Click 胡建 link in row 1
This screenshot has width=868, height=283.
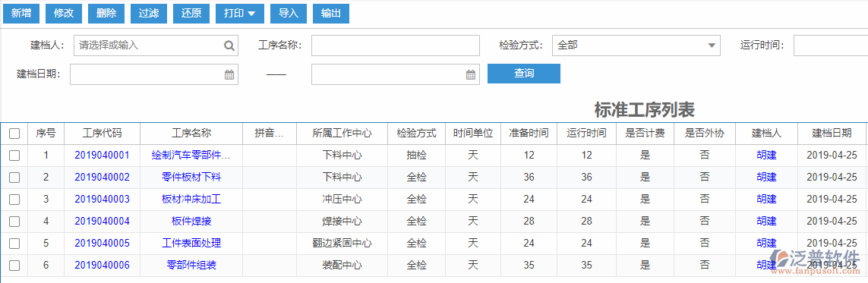click(x=766, y=156)
